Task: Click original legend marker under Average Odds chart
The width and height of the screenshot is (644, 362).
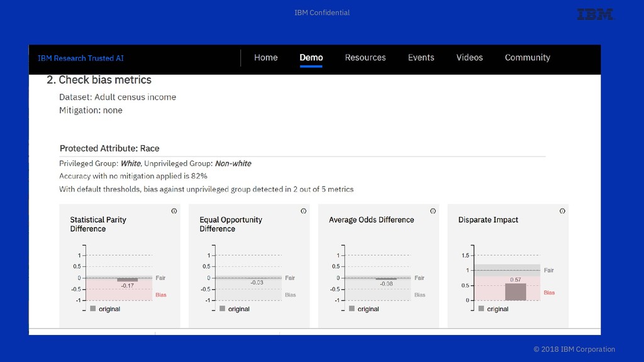Action: (x=352, y=308)
